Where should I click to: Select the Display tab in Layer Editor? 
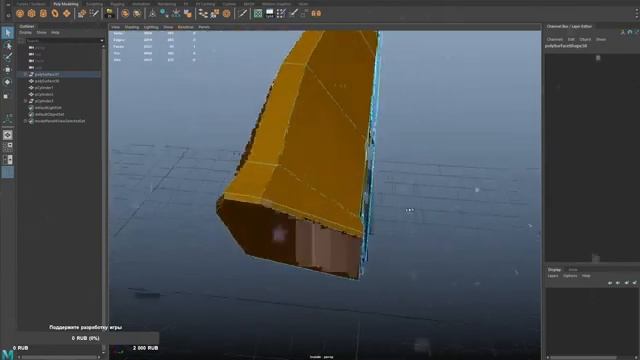(x=554, y=270)
